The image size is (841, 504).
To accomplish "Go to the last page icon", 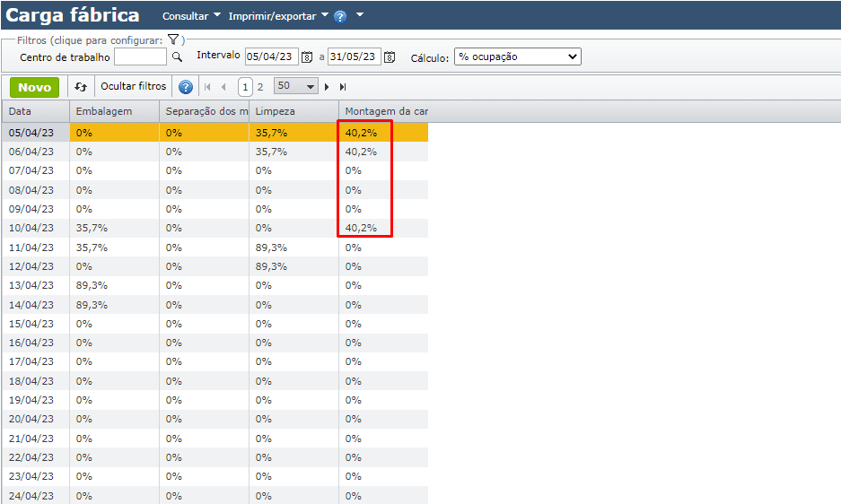I will pos(343,87).
